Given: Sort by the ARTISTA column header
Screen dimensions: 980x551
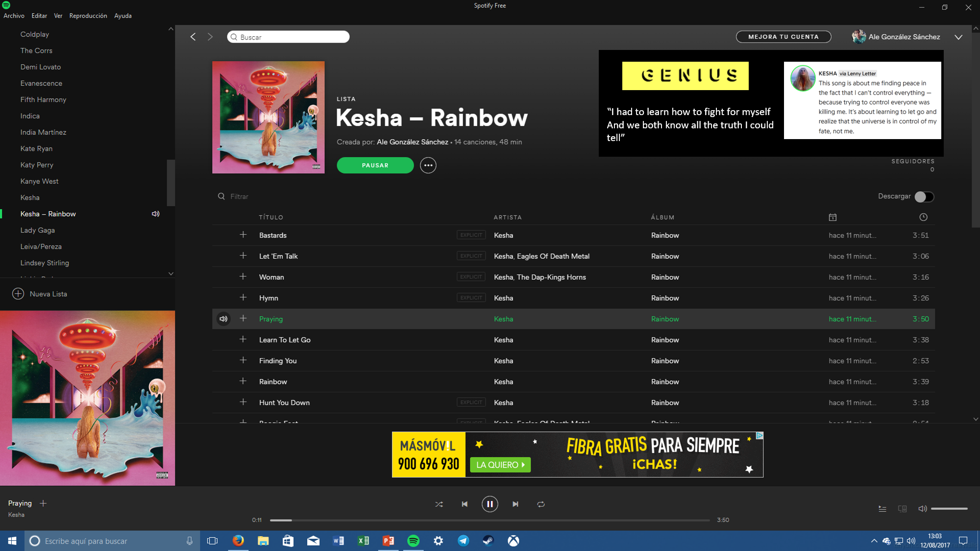Looking at the screenshot, I should pos(508,217).
